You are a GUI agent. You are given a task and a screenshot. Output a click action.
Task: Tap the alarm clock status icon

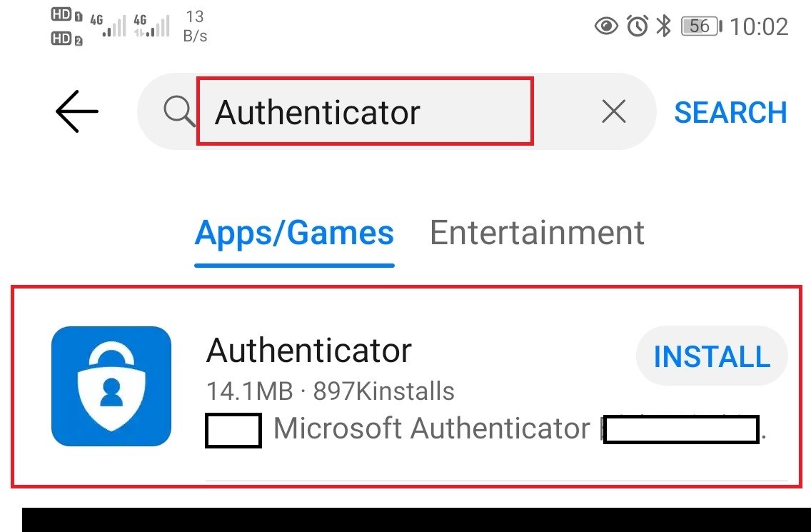click(x=638, y=26)
